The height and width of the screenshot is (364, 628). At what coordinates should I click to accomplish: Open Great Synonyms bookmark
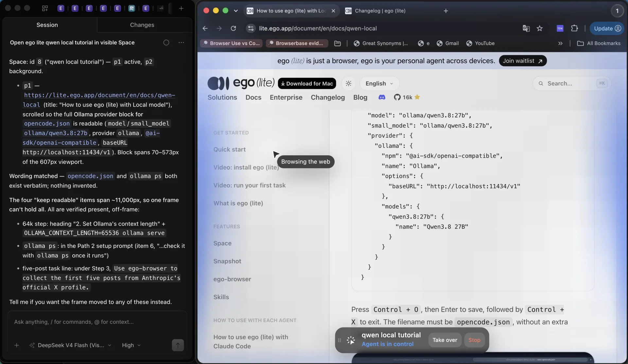click(x=381, y=43)
